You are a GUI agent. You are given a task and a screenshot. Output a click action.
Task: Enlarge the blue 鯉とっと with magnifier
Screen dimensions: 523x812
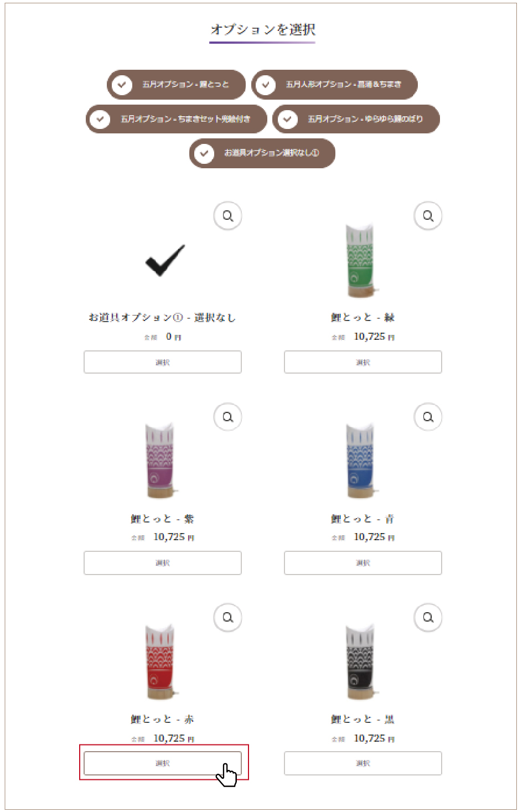tap(428, 417)
